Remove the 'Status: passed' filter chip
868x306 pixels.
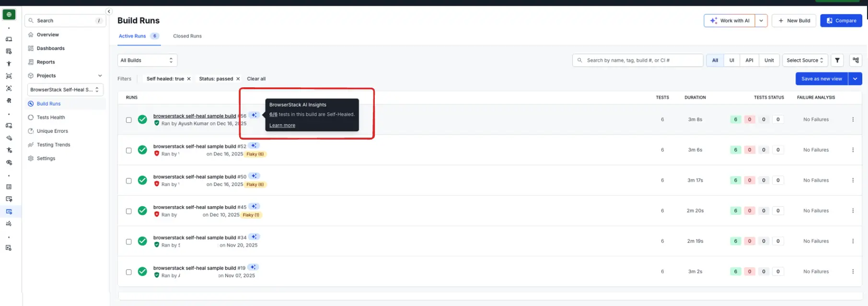(238, 79)
